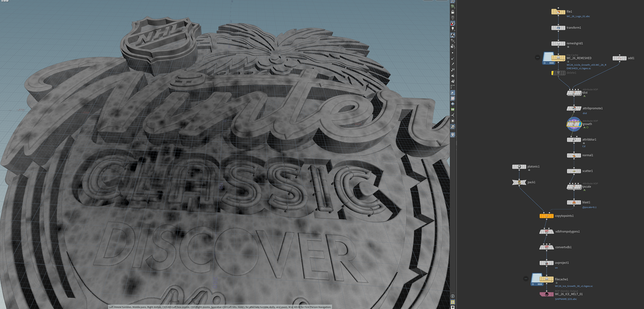Viewport: 644px width, 309px height.
Task: Collapse the filecache1 node minus button
Action: coord(526,278)
